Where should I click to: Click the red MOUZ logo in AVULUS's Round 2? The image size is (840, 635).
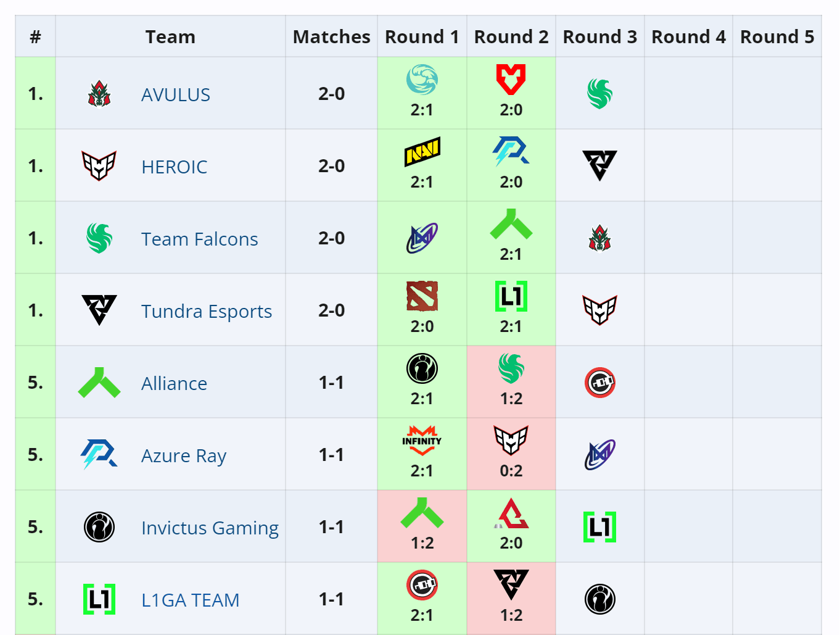point(511,79)
